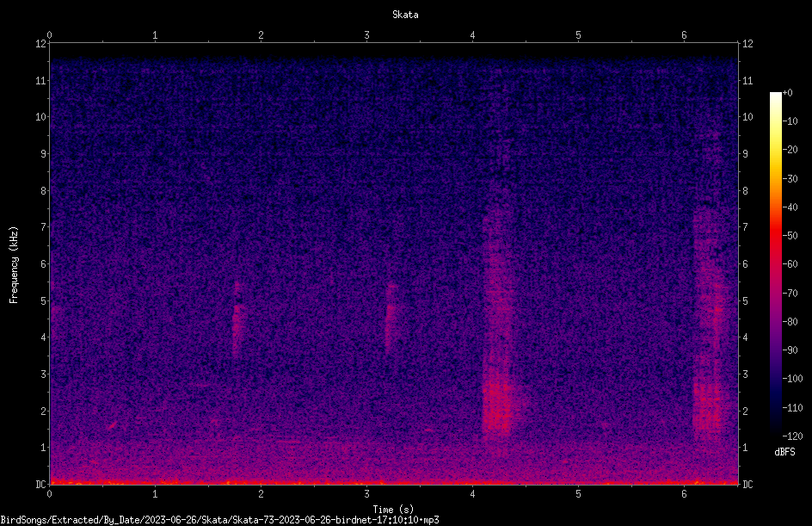
Task: Click the "-30" color scale label
Action: (790, 179)
